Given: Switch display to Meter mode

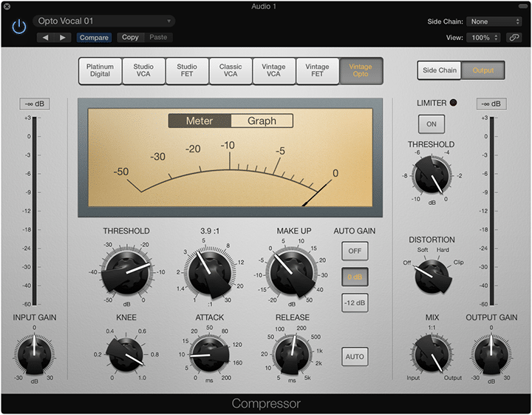Looking at the screenshot, I should [x=199, y=121].
